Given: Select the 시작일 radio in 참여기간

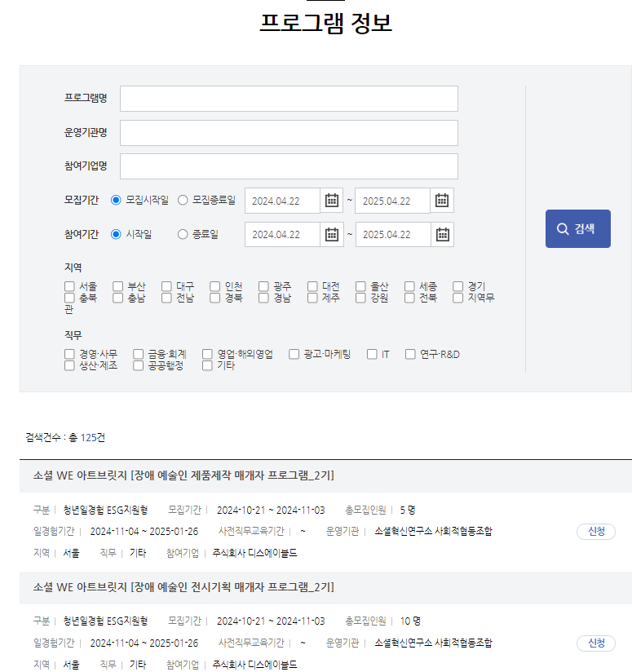Looking at the screenshot, I should (x=116, y=234).
